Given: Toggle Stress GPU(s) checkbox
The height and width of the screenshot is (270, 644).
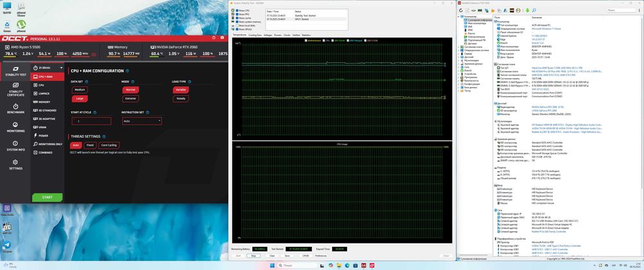Looking at the screenshot, I should click(236, 30).
